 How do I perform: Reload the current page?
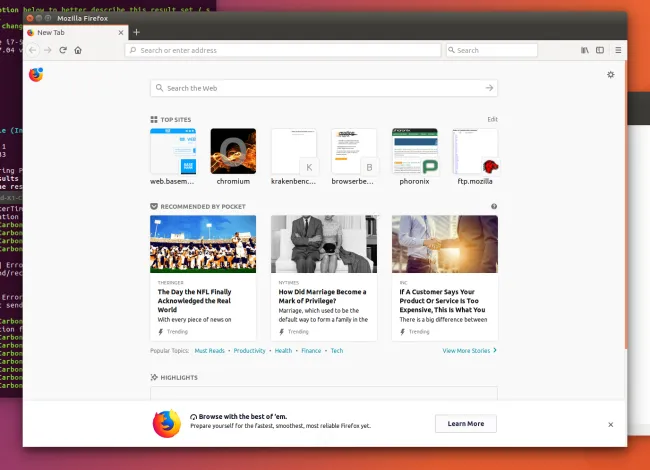pyautogui.click(x=62, y=50)
